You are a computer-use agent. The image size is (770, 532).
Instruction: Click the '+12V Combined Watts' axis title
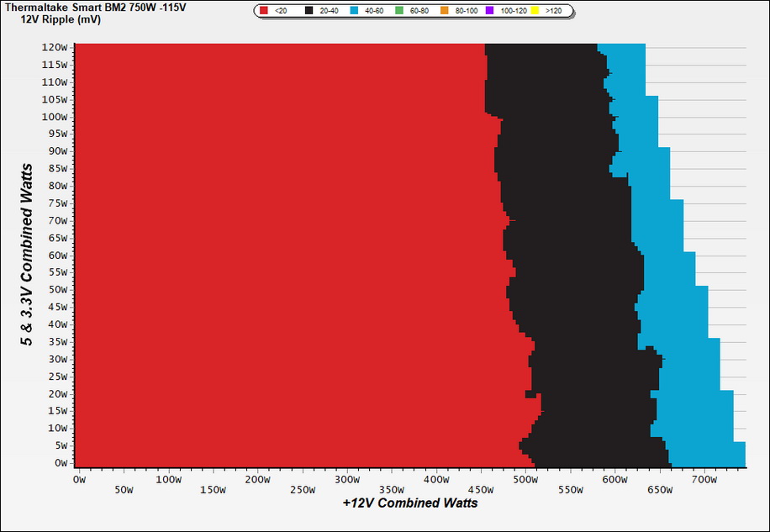[410, 503]
